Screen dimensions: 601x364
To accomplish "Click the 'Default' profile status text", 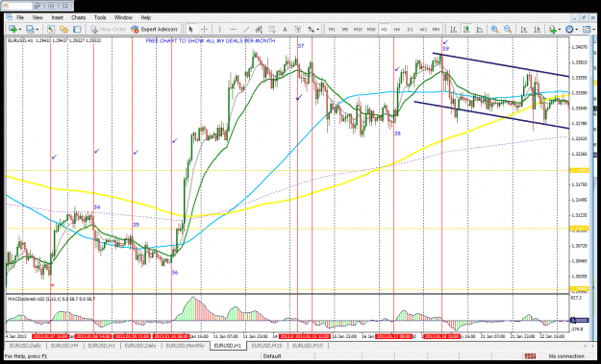I will (x=272, y=356).
